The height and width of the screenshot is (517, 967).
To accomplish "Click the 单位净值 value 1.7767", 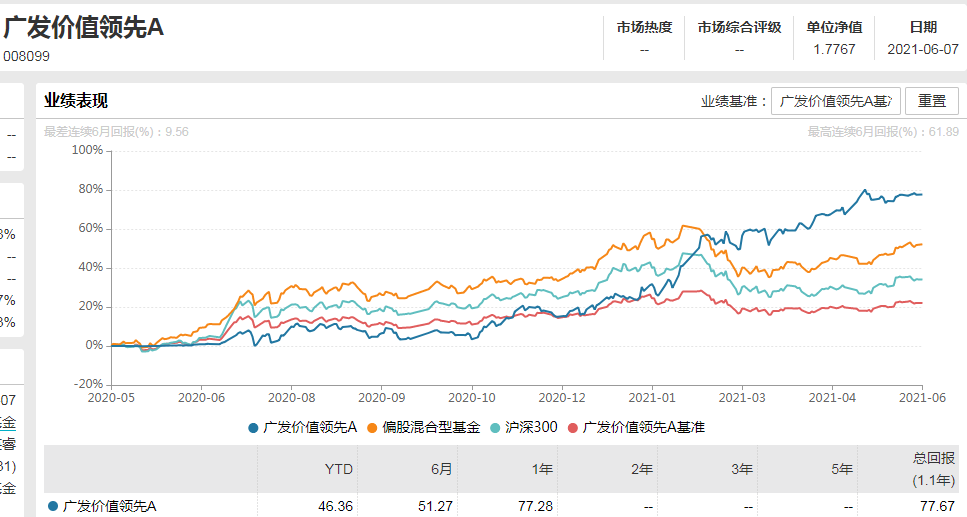I will click(834, 49).
